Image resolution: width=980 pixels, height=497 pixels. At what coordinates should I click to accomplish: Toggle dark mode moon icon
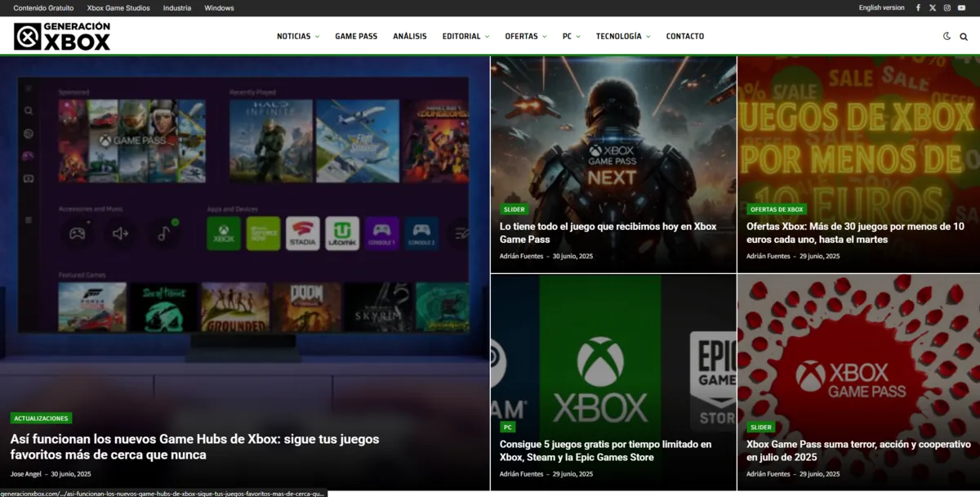(947, 36)
